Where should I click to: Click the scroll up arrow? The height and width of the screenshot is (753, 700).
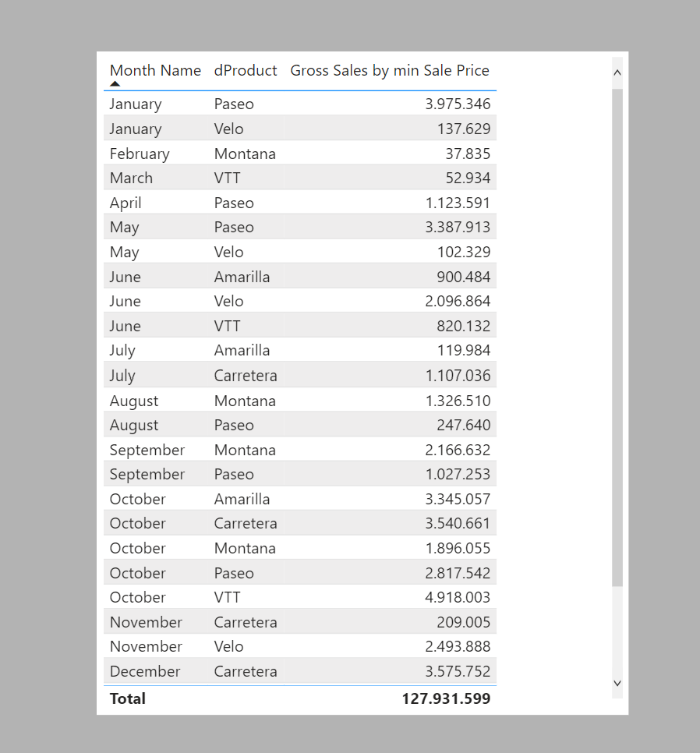pos(617,72)
